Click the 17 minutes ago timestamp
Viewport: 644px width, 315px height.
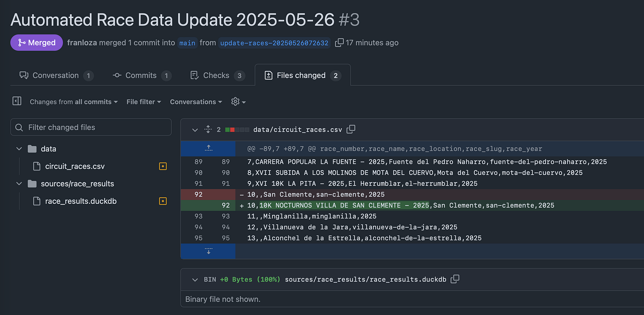point(372,43)
